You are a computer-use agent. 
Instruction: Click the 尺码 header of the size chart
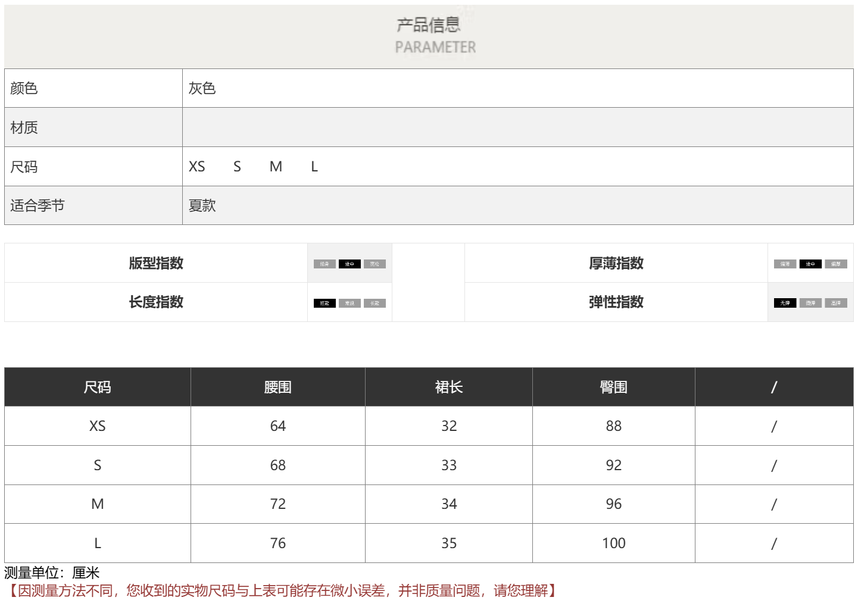click(98, 387)
